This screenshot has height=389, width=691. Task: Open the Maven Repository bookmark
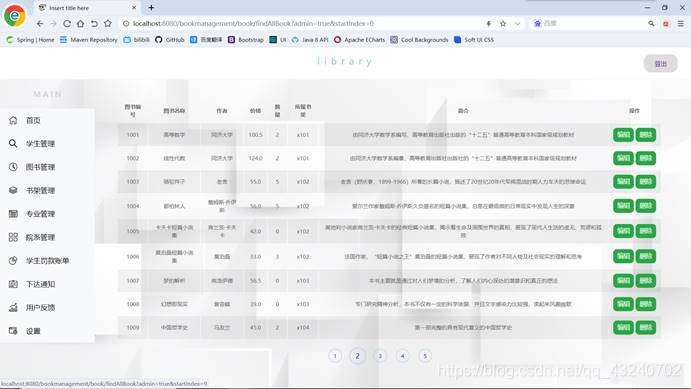89,40
